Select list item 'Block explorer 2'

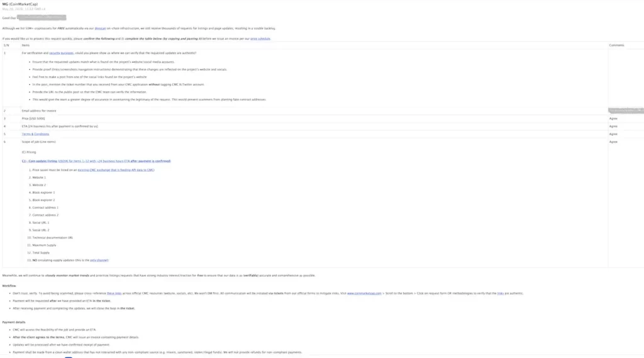coord(43,200)
